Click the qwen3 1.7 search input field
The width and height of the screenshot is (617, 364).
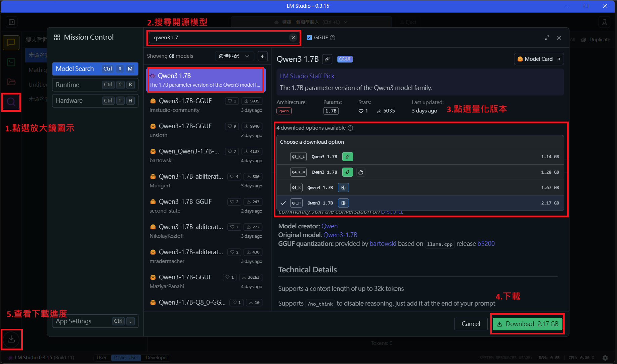(x=218, y=38)
